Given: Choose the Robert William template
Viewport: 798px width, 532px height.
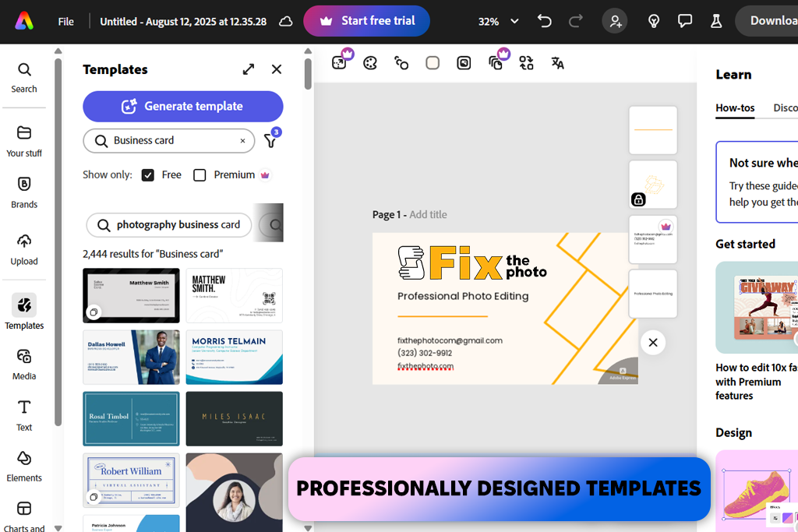Looking at the screenshot, I should click(x=131, y=480).
